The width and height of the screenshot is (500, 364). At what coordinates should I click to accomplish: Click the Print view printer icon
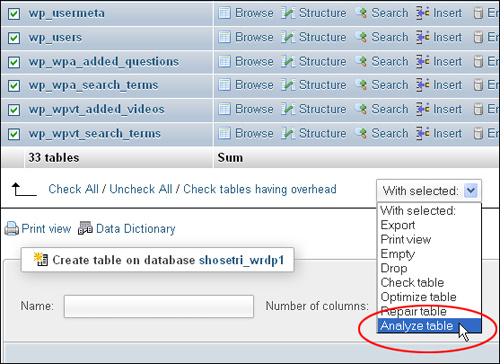point(12,229)
